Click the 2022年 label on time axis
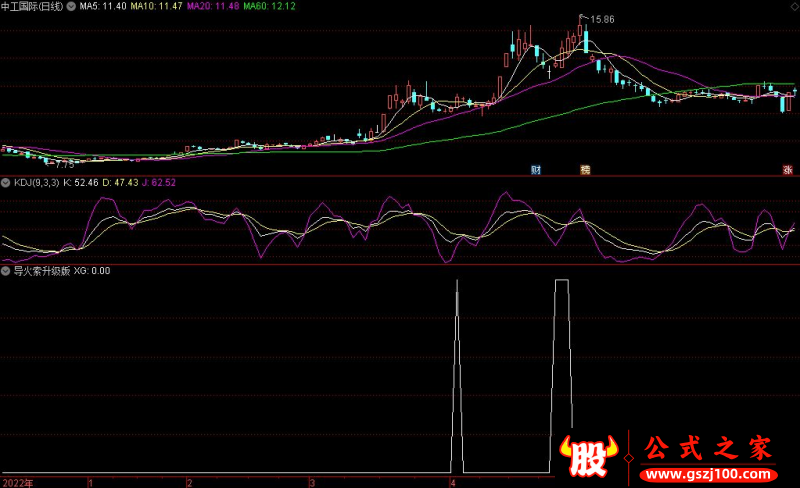This screenshot has height=488, width=800. point(16,482)
